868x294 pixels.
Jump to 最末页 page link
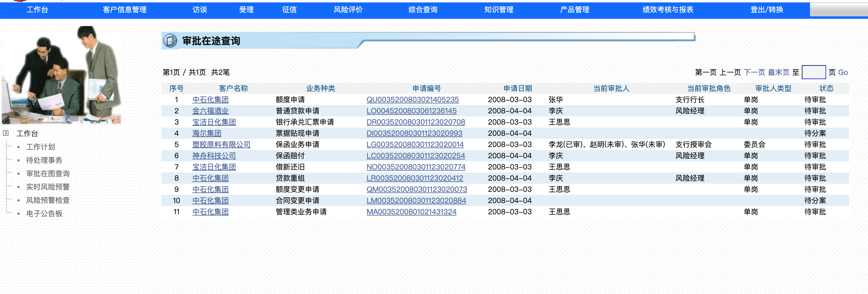pyautogui.click(x=778, y=72)
